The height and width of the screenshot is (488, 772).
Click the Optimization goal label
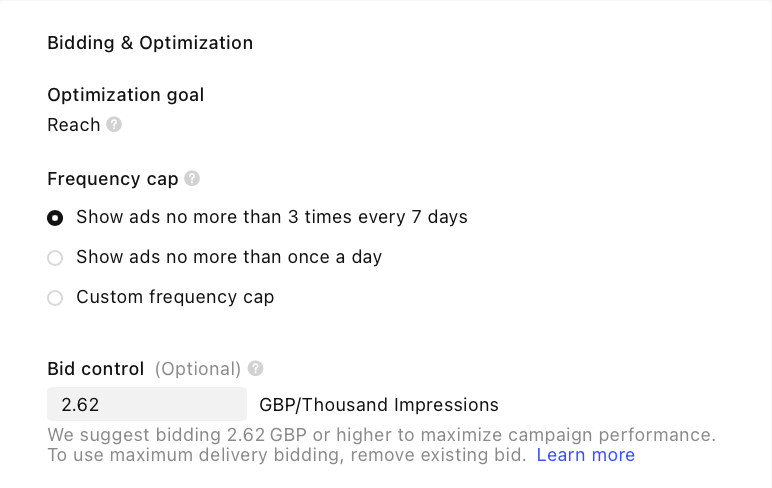(x=126, y=95)
